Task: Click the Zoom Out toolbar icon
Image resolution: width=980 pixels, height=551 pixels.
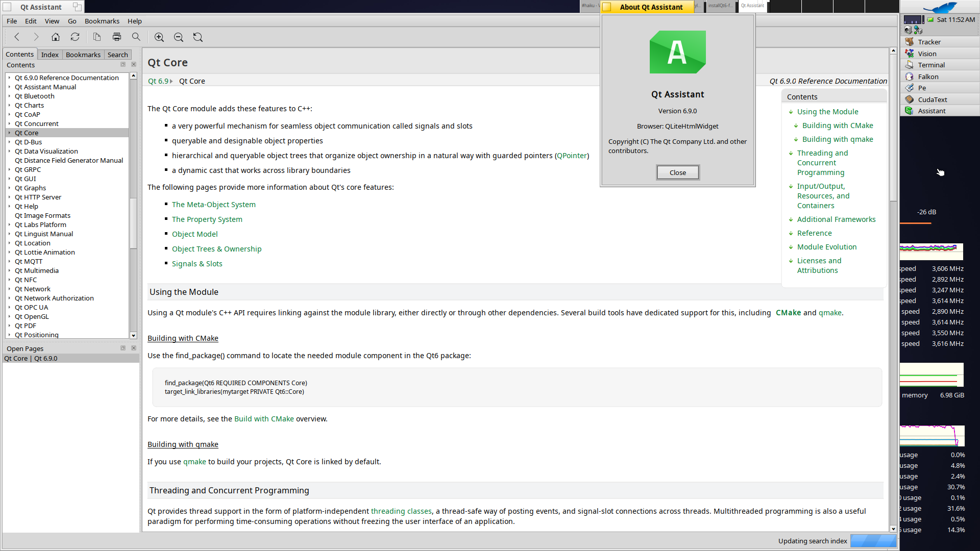Action: 179,37
